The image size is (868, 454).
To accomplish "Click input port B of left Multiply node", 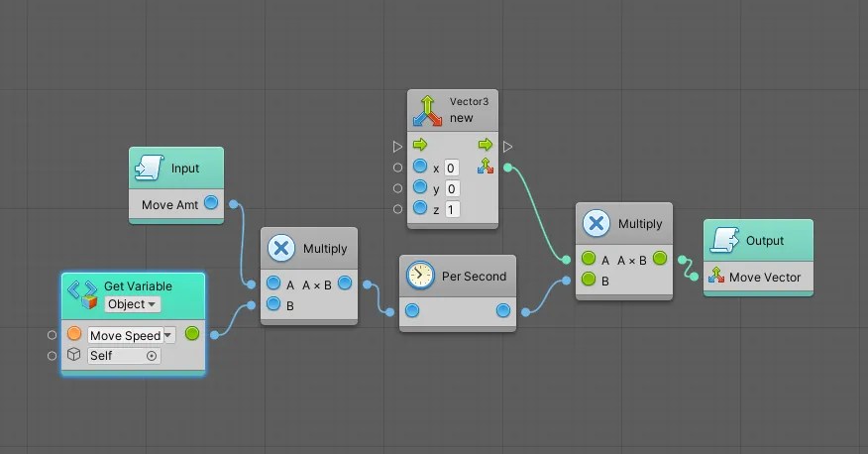I will tap(273, 303).
